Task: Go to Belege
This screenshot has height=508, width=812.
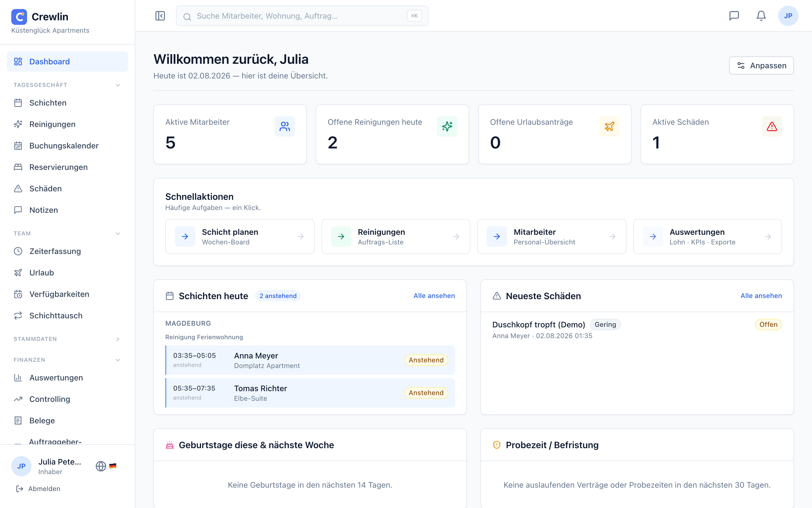Action: pos(67,421)
